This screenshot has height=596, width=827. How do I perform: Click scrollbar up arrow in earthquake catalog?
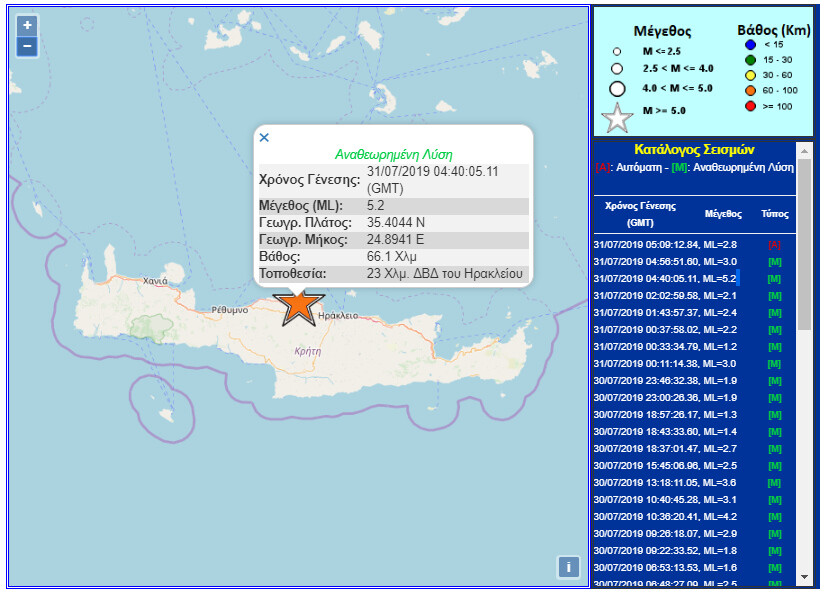click(804, 151)
